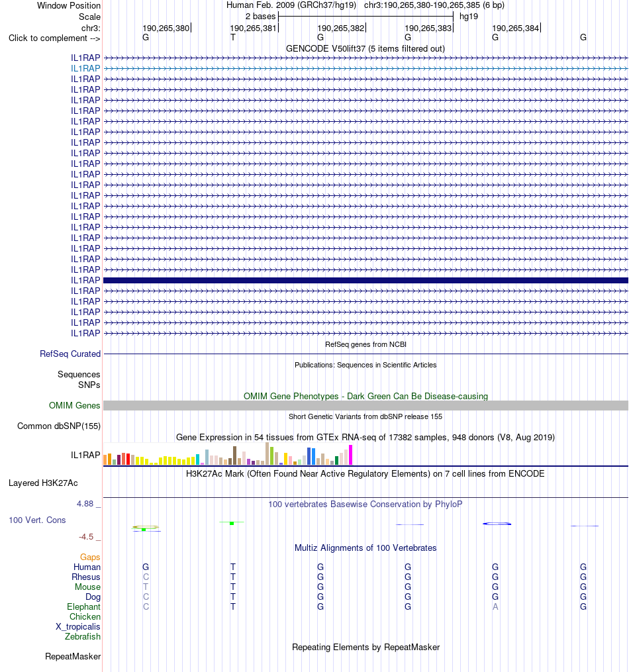Screen dimensions: 629x672
Task: Click the thick dark-blue IL1RAP exon block
Action: pos(365,280)
